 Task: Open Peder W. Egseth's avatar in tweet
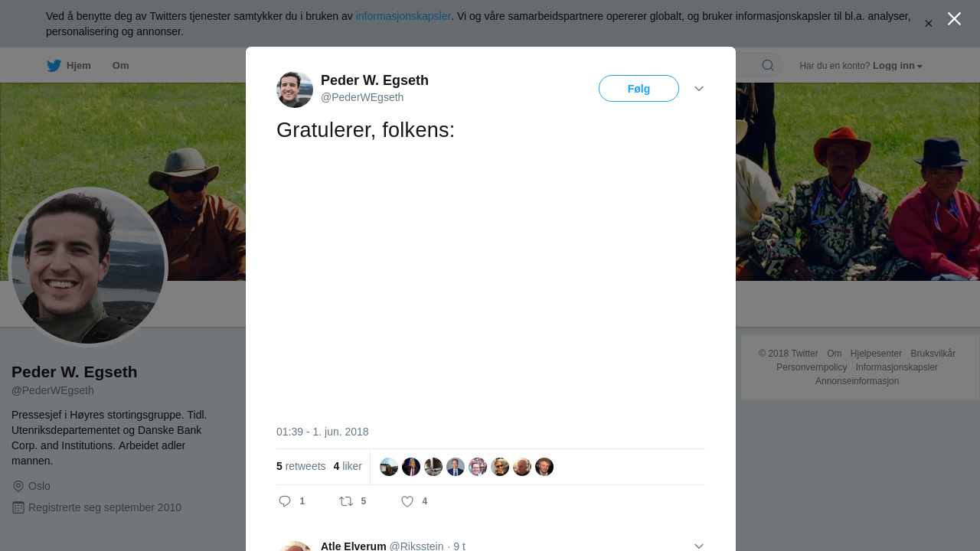pyautogui.click(x=295, y=90)
